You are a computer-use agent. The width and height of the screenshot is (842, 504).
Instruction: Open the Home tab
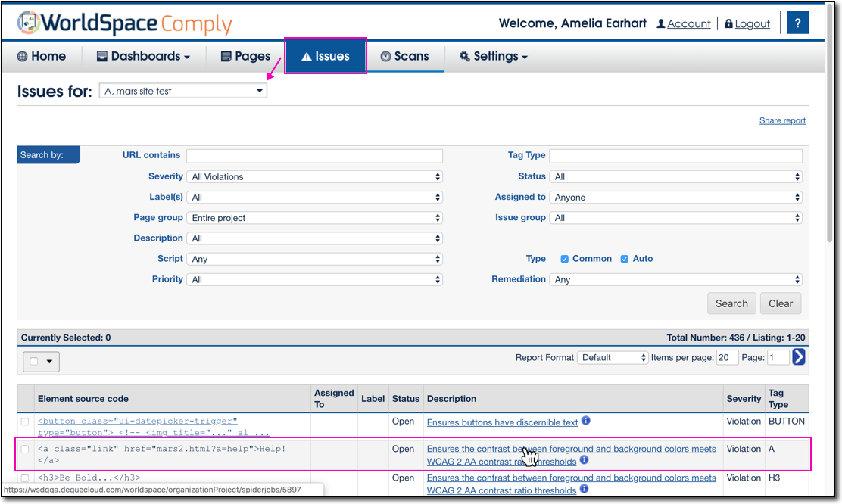(x=42, y=56)
